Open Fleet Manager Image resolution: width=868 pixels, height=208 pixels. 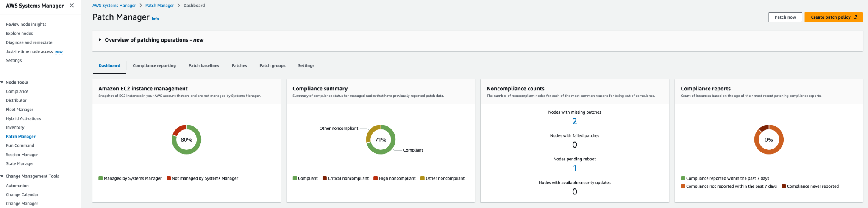pos(19,110)
